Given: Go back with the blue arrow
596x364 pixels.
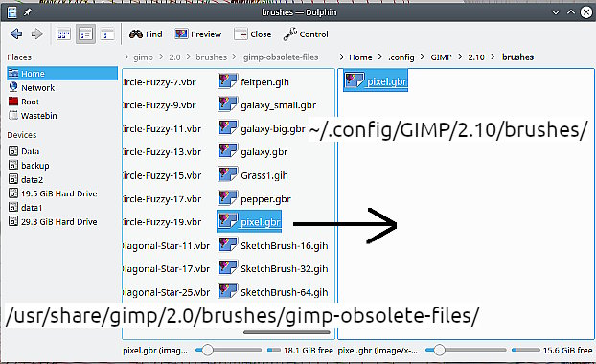Looking at the screenshot, I should (16, 34).
